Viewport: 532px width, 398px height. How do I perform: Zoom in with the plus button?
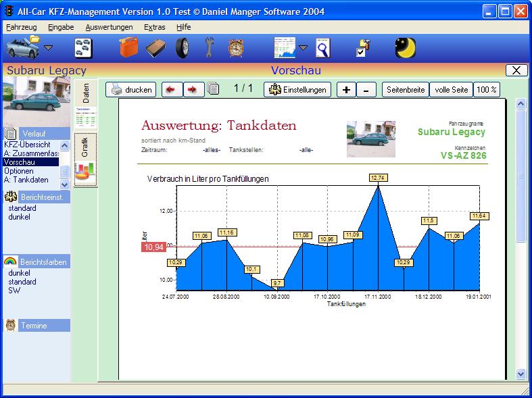click(346, 90)
